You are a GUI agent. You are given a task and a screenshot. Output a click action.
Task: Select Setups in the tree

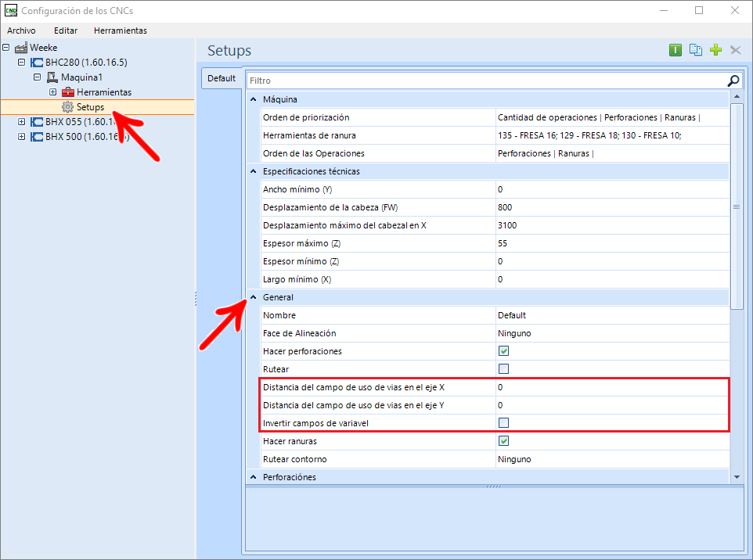pos(90,107)
